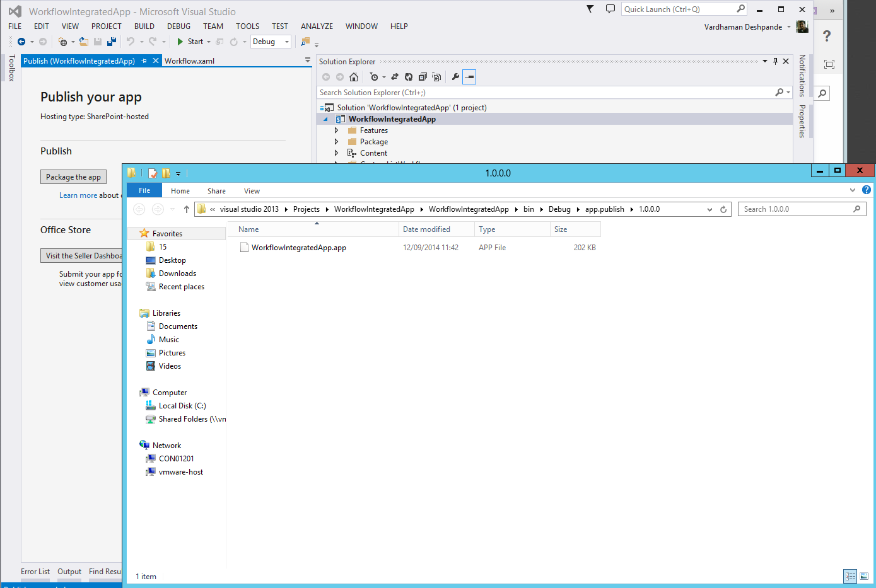876x588 pixels.
Task: Click the Visit the Seller Dashboard button
Action: point(81,256)
